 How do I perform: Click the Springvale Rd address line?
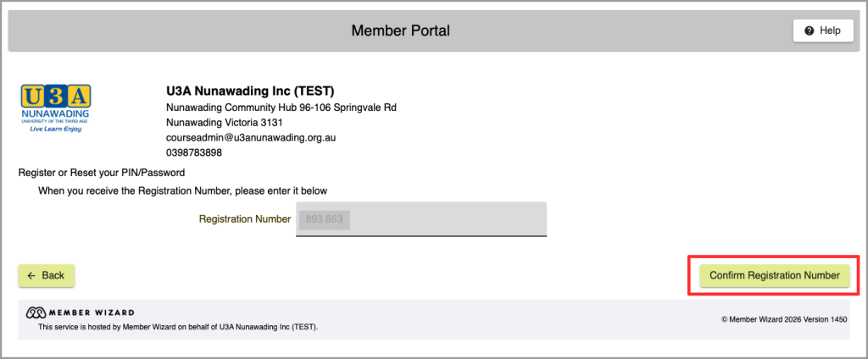point(281,108)
